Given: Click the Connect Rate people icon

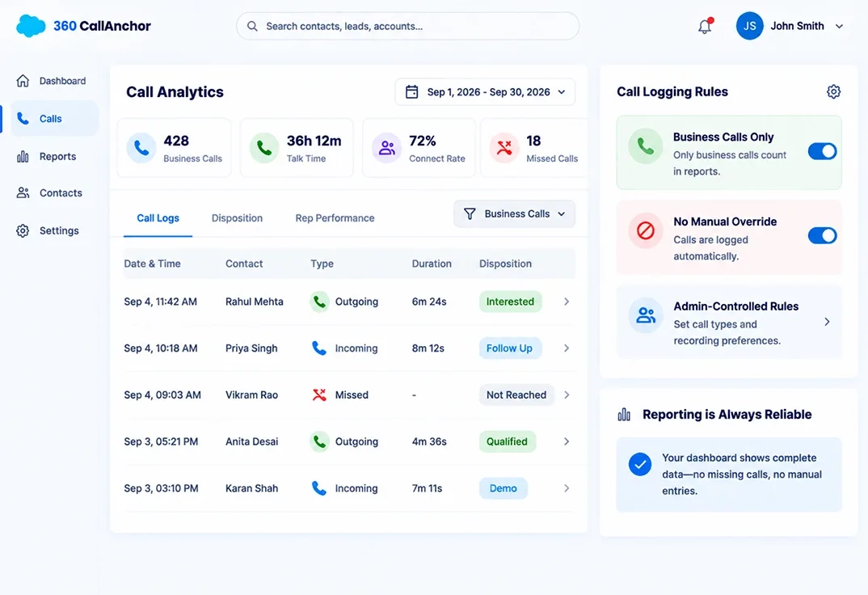Looking at the screenshot, I should click(x=386, y=148).
